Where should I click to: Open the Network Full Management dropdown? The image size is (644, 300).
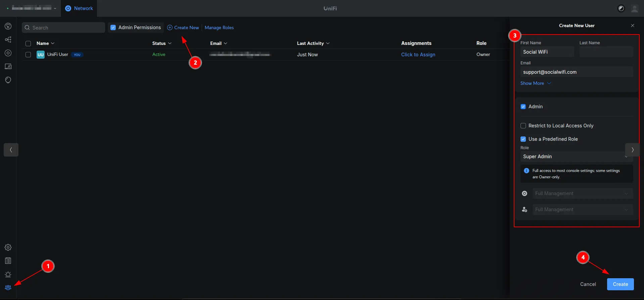tap(583, 193)
